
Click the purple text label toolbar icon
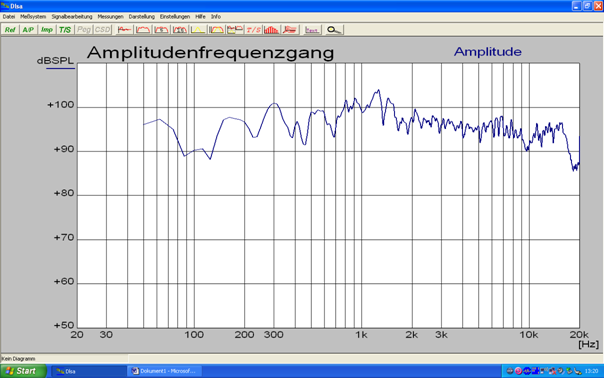pyautogui.click(x=312, y=30)
